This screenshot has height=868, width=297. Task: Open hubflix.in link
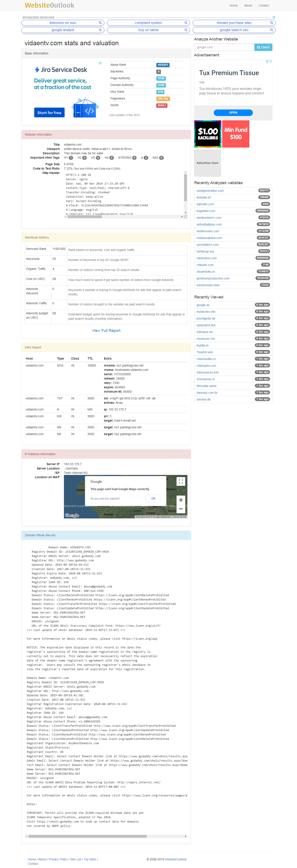point(202,345)
